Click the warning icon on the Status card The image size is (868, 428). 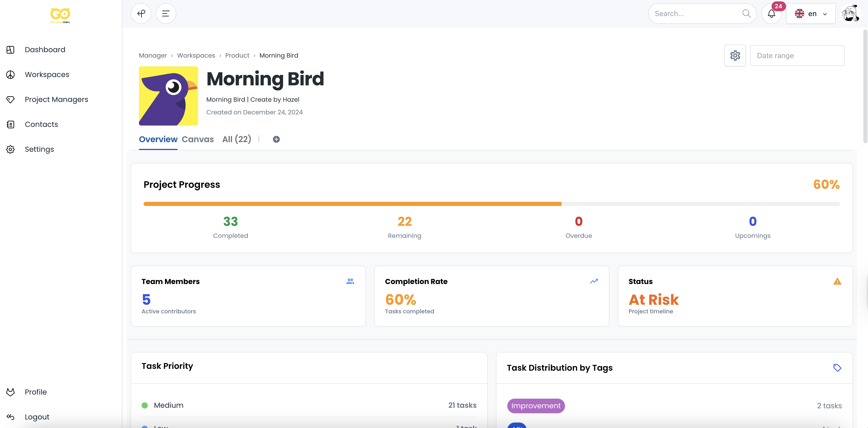coord(837,281)
